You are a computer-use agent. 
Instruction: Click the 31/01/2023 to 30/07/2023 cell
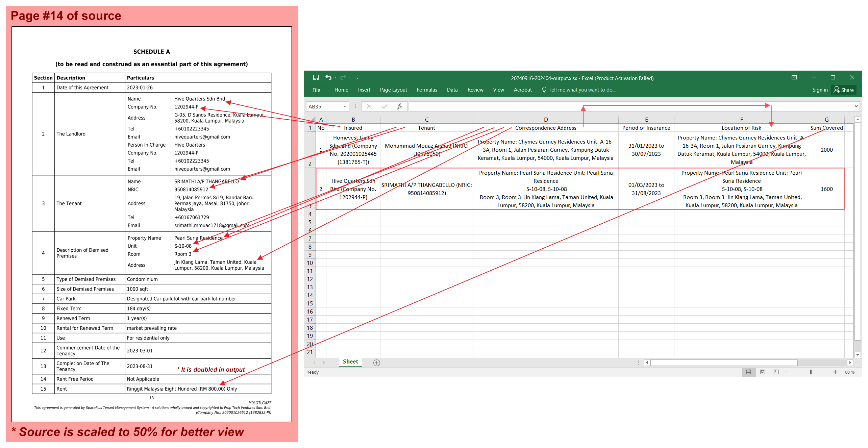tap(646, 150)
